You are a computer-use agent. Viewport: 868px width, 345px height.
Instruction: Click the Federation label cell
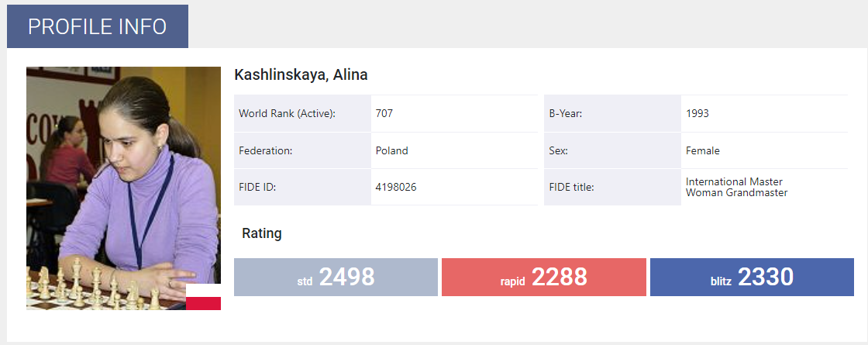(x=303, y=150)
